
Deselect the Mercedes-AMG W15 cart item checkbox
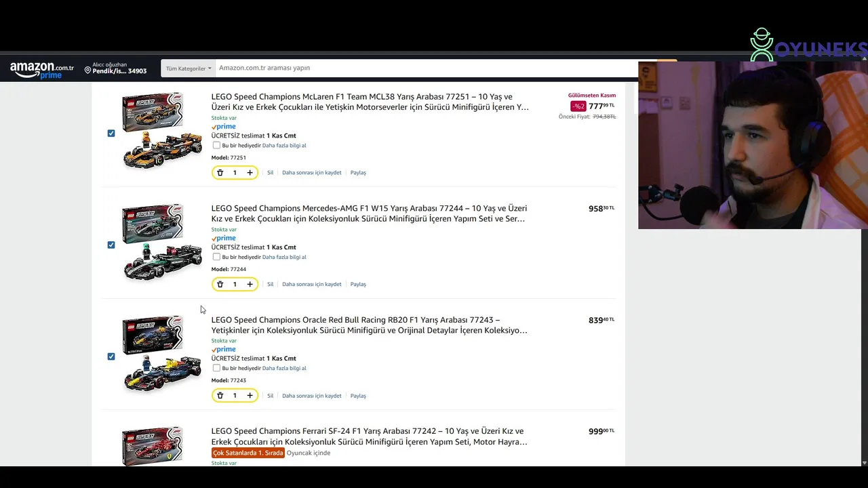tap(111, 245)
